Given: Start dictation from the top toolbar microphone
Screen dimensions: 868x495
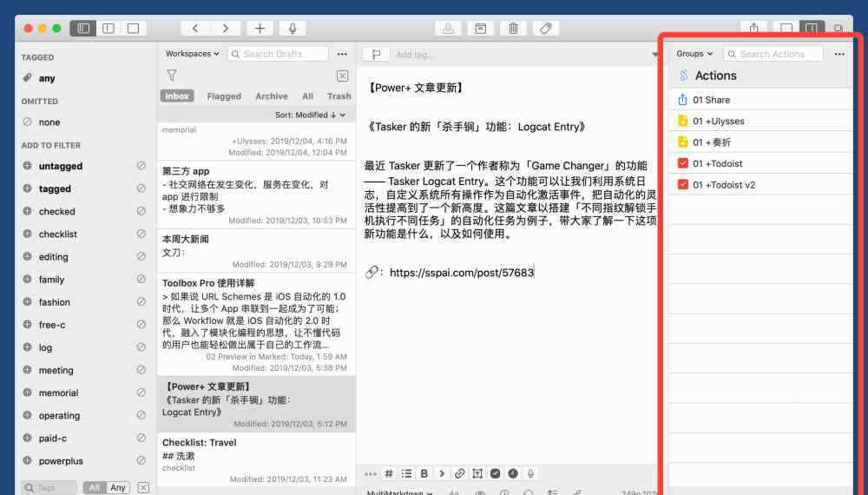Looking at the screenshot, I should [x=293, y=29].
